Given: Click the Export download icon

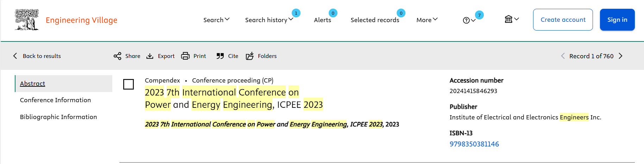Looking at the screenshot, I should 150,56.
